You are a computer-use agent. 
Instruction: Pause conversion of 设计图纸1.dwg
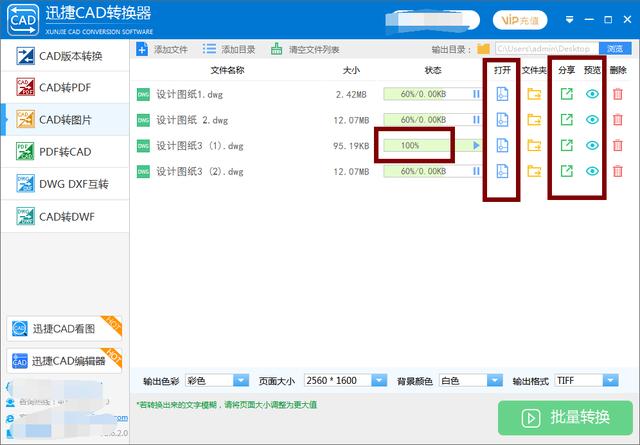[x=476, y=94]
